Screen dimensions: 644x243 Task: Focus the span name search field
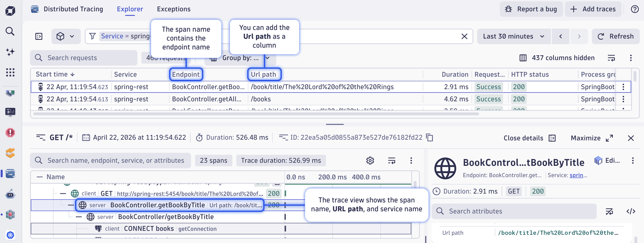coord(111,160)
